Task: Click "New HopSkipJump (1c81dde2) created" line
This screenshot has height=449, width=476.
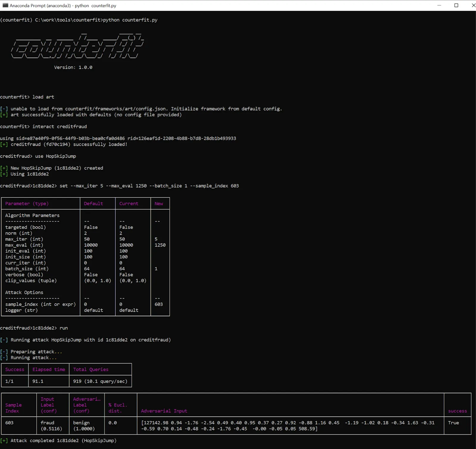Action: 52,168
